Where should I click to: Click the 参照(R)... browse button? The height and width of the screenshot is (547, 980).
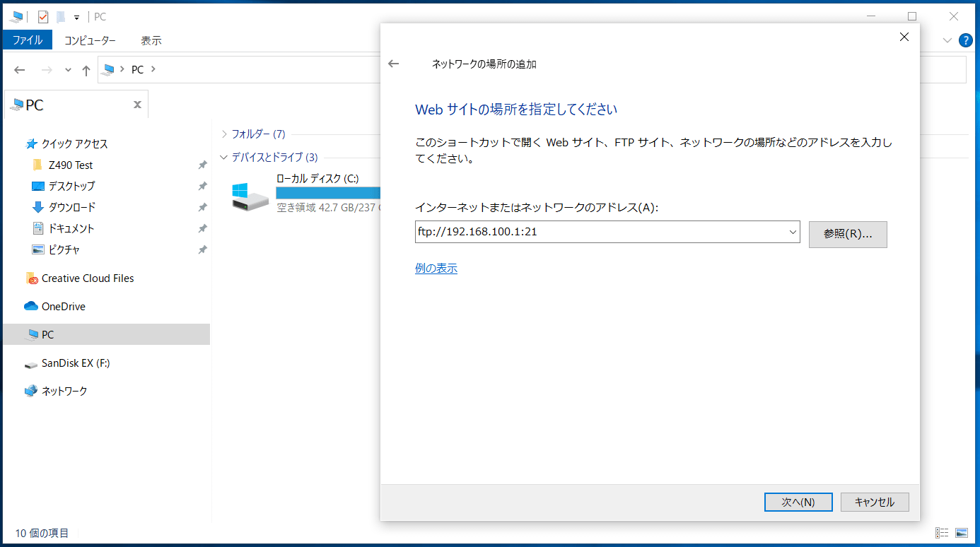coord(848,234)
